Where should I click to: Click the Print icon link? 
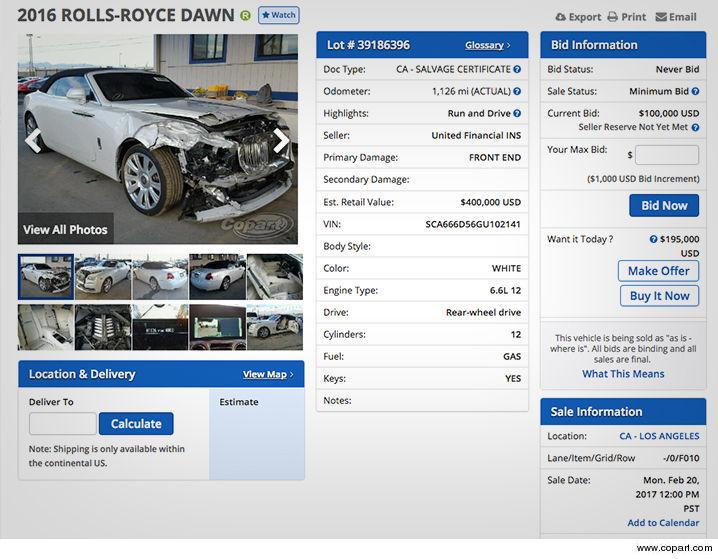click(x=627, y=17)
